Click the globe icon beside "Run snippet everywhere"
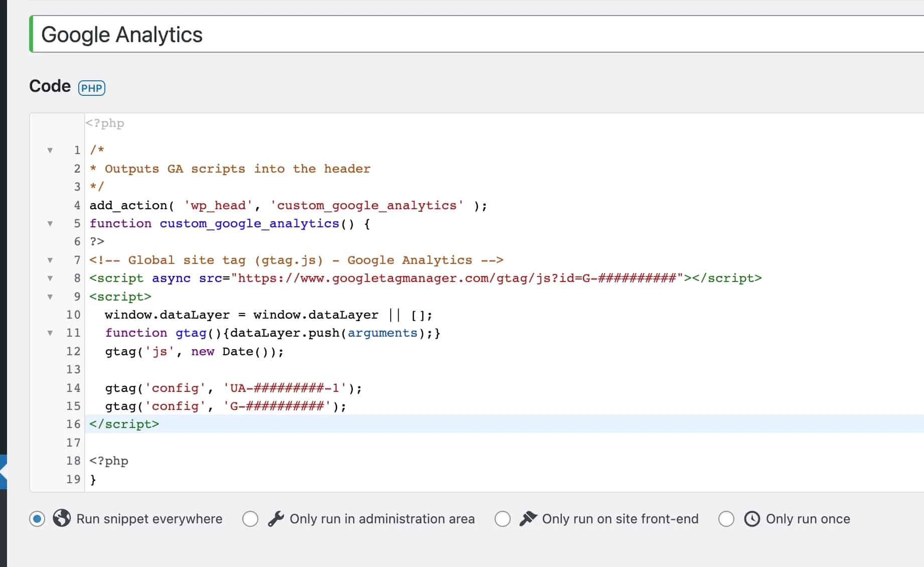Viewport: 924px width, 567px height. (x=60, y=519)
